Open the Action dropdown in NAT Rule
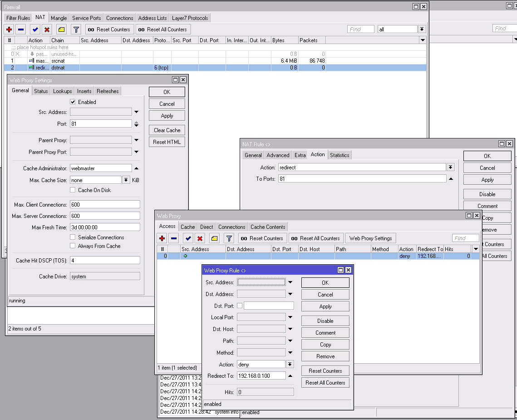The width and height of the screenshot is (517, 420). tap(450, 168)
